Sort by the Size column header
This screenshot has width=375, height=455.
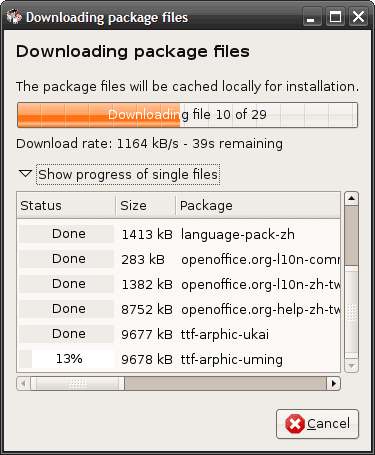click(x=146, y=205)
